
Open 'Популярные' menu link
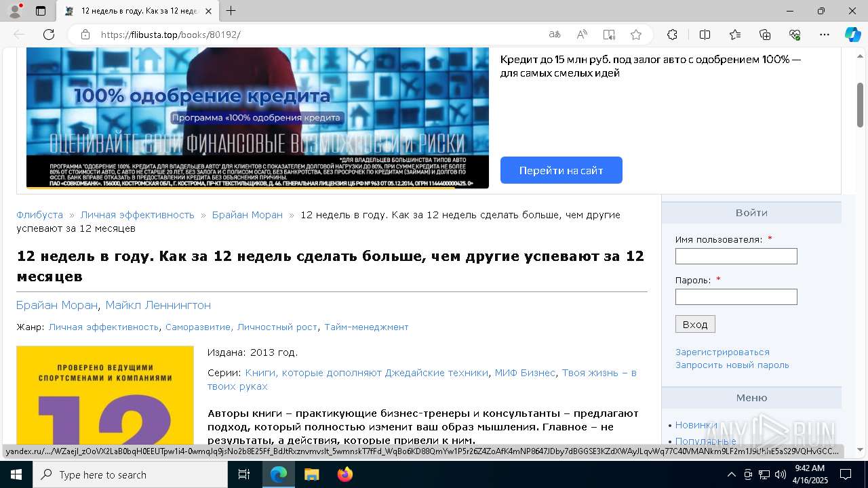click(x=706, y=441)
